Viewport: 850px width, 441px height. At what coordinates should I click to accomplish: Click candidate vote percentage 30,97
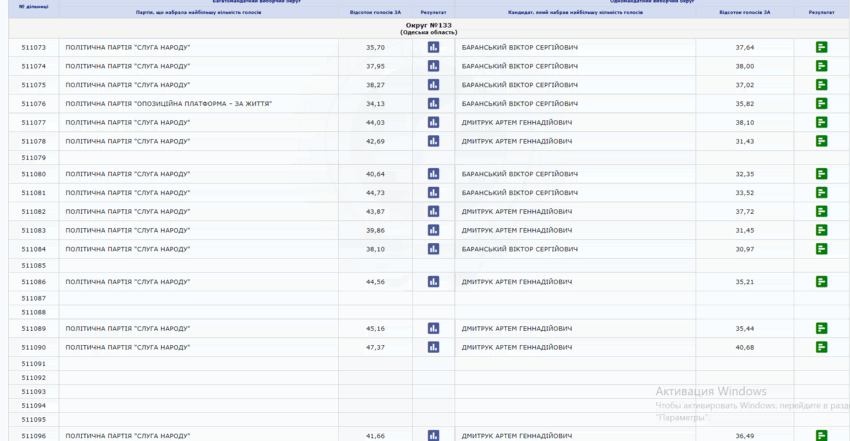click(x=745, y=249)
